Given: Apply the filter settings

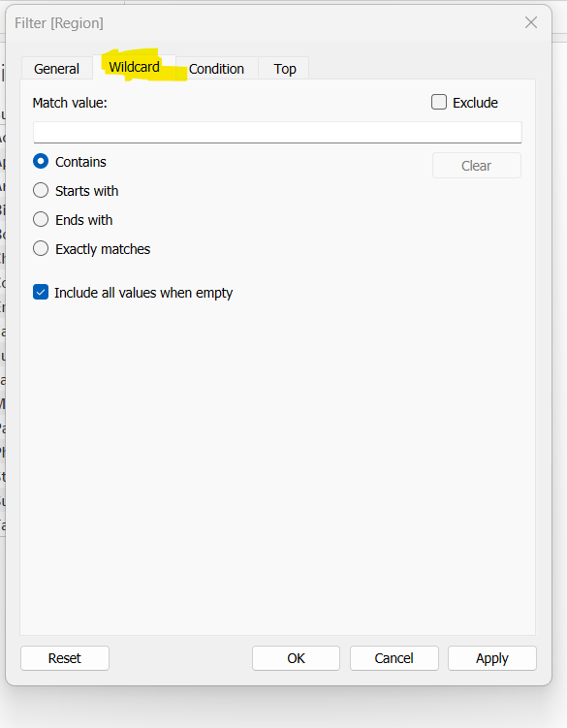Looking at the screenshot, I should pos(491,658).
